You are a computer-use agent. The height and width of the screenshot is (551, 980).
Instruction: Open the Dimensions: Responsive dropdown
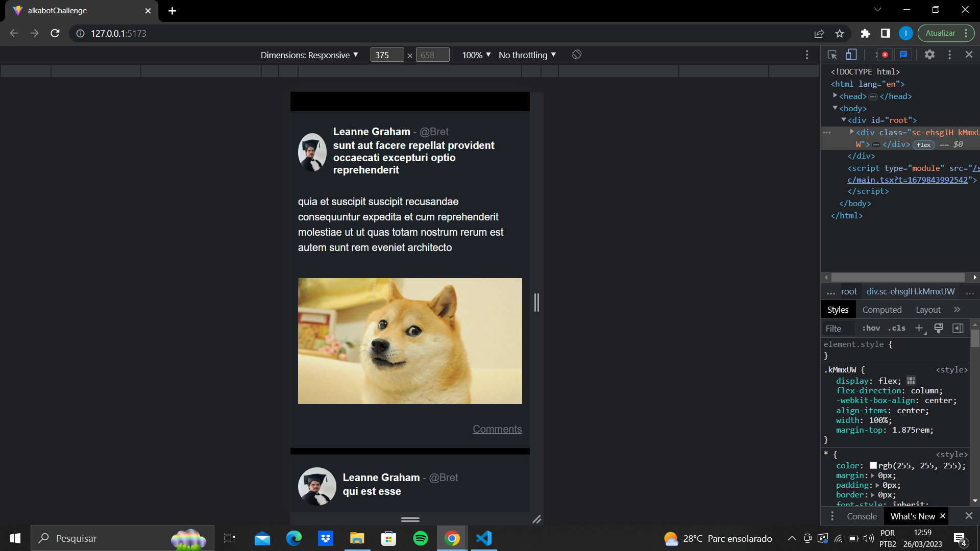(309, 55)
